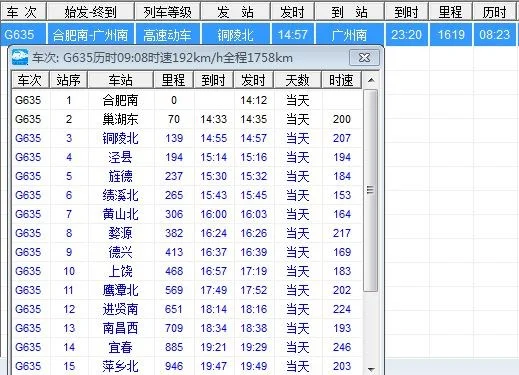Select station row 泾县
Screen dimensions: 519x375
pos(187,157)
